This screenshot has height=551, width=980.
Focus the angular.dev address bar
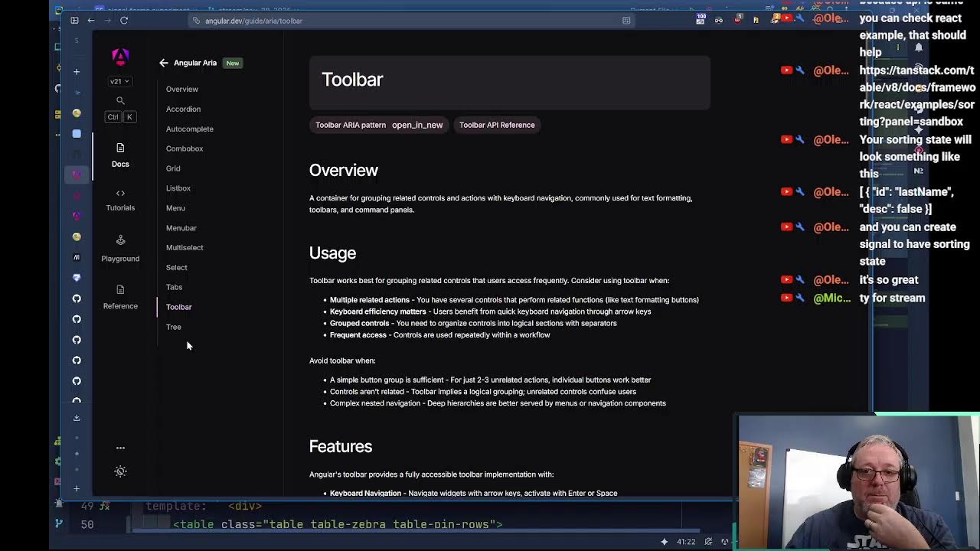[x=413, y=21]
